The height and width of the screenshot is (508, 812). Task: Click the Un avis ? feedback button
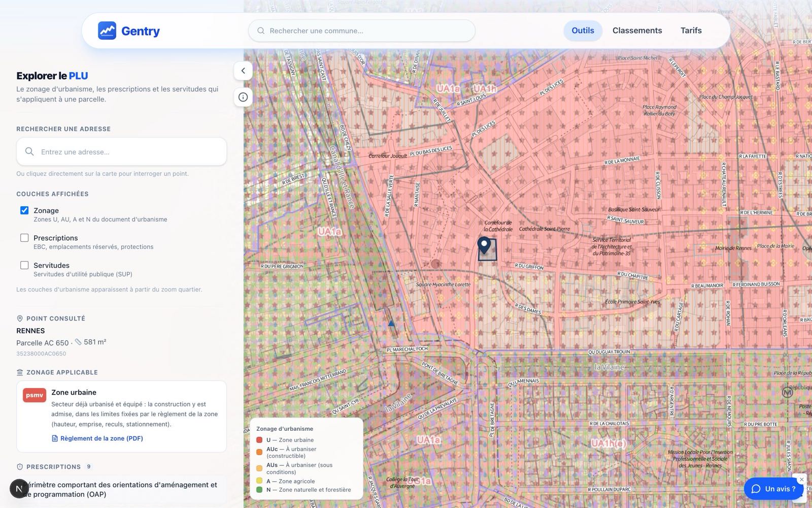tap(773, 489)
